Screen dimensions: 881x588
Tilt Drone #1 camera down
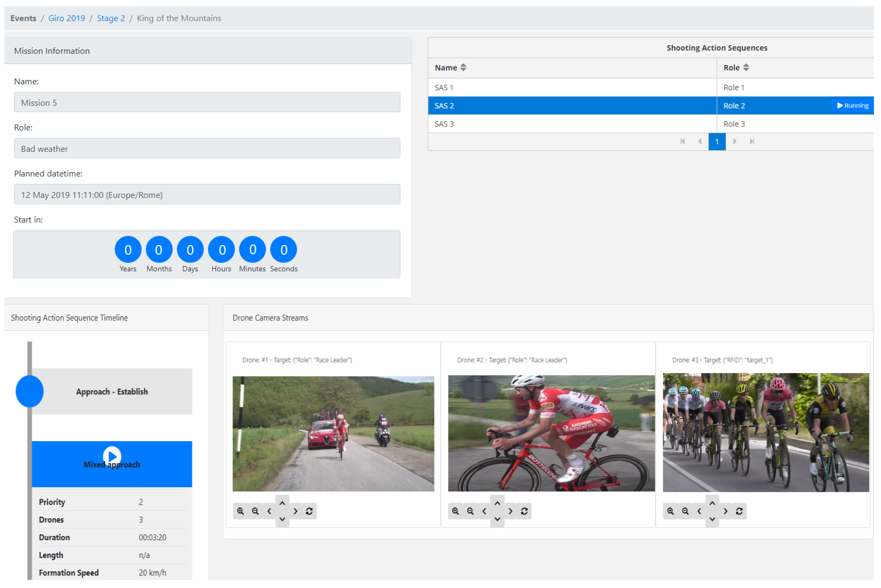pos(282,519)
